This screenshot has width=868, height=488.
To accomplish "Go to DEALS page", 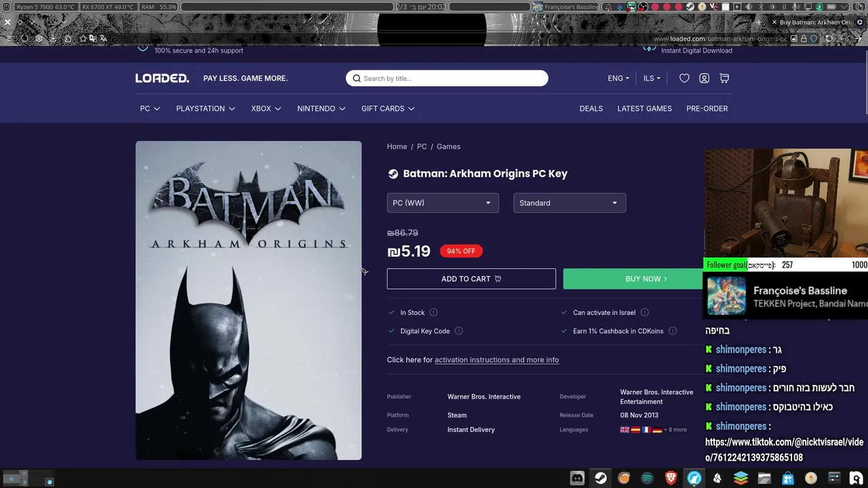I will (591, 108).
